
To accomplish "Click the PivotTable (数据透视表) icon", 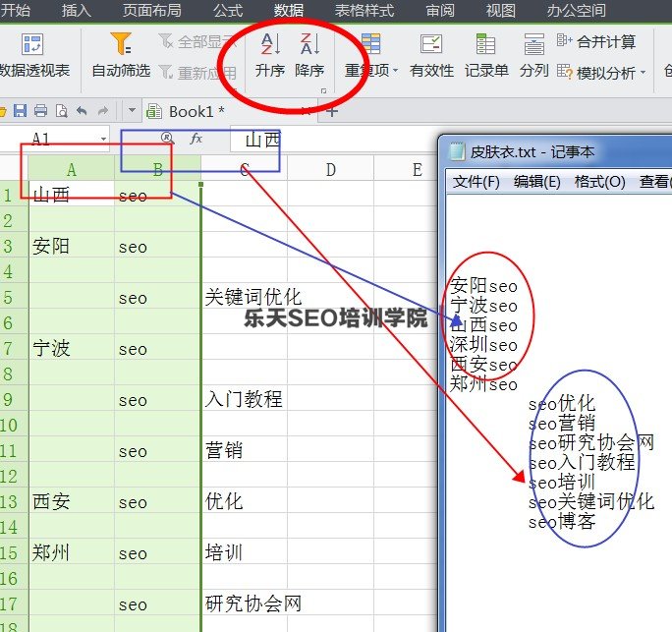I will 32,43.
